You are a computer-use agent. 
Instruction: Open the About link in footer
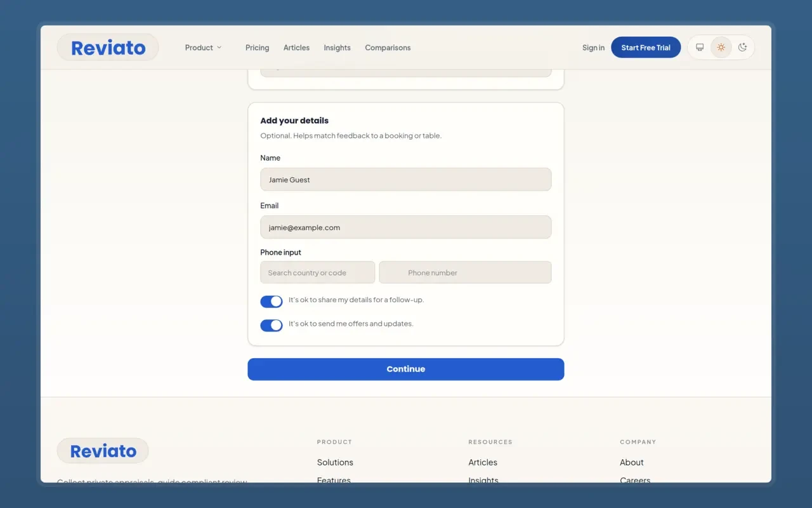pos(632,462)
